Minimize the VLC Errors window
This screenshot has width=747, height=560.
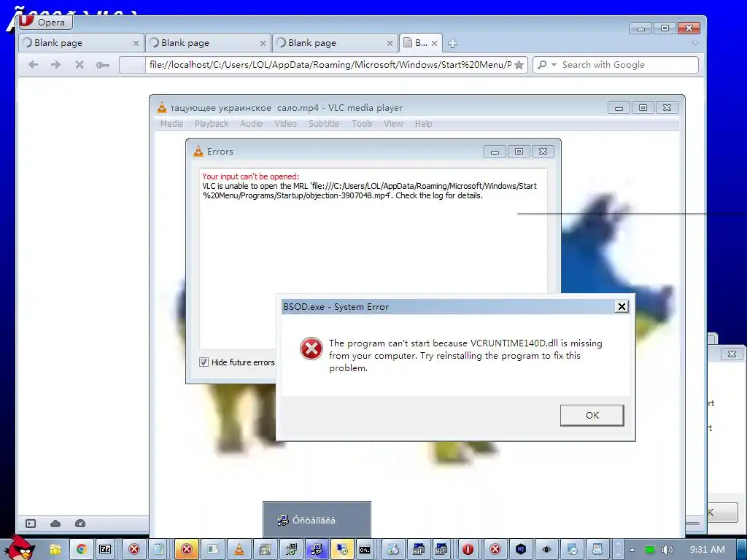pos(495,152)
